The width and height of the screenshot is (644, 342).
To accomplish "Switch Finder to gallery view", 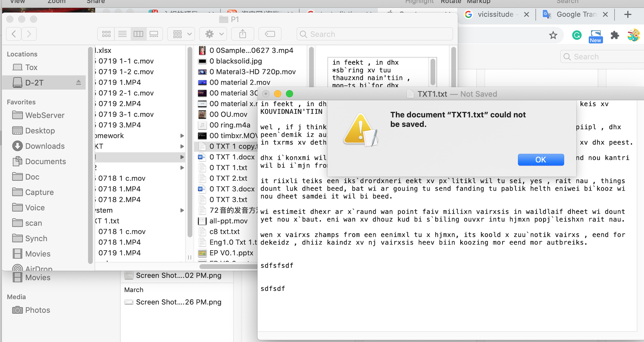I will 154,34.
